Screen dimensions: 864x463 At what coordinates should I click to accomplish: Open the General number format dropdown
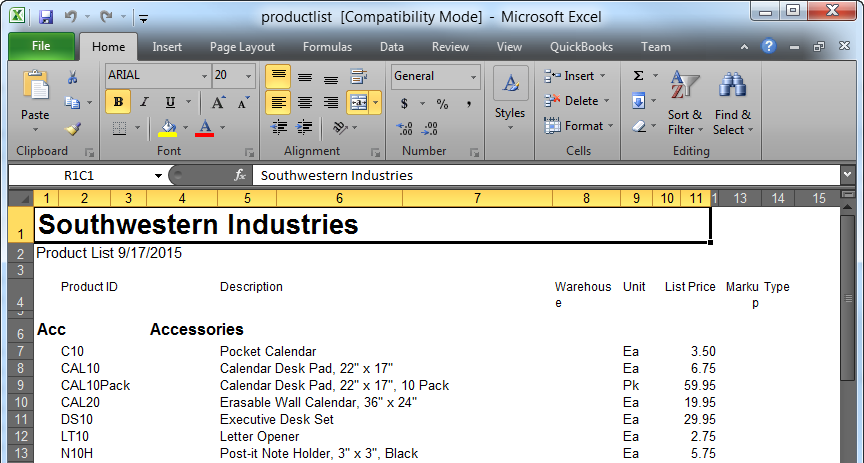point(473,77)
